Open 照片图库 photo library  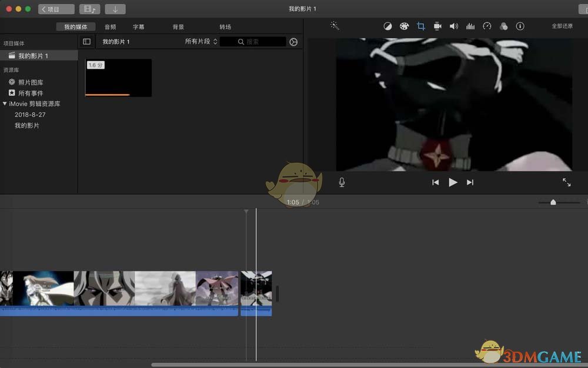pyautogui.click(x=31, y=82)
